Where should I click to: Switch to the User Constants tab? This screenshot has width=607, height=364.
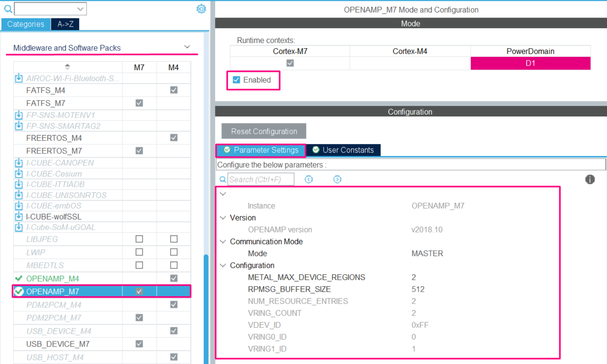343,150
